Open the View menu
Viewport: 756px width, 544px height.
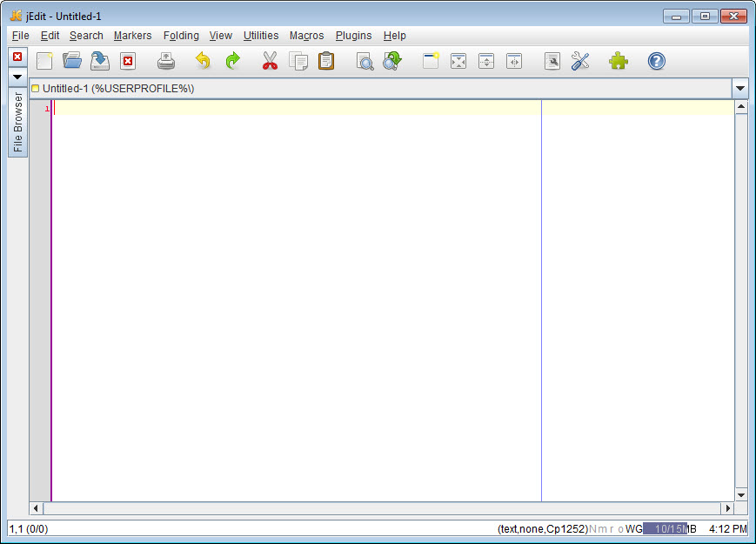[221, 36]
